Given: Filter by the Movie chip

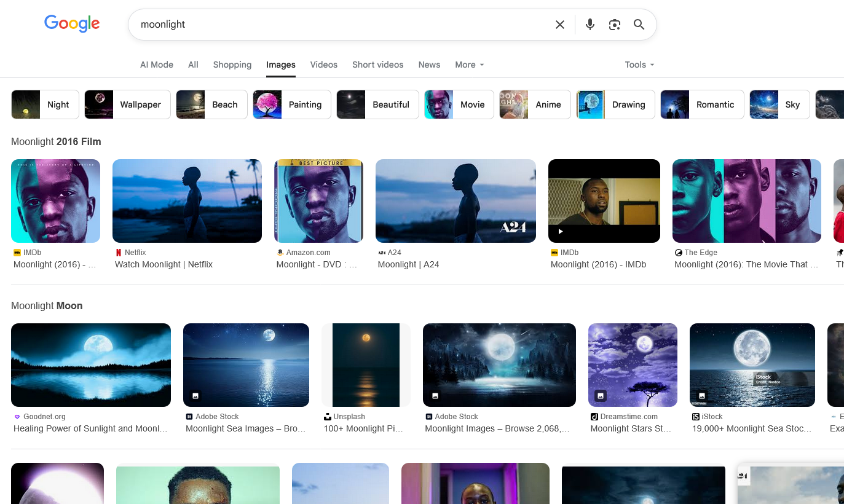Looking at the screenshot, I should pos(459,104).
